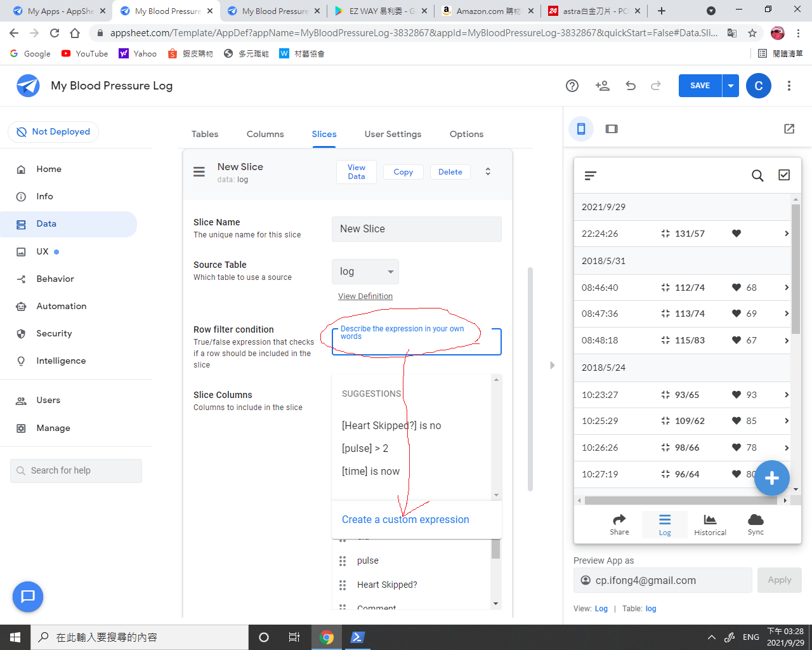Switch preview to mobile phone view

580,129
